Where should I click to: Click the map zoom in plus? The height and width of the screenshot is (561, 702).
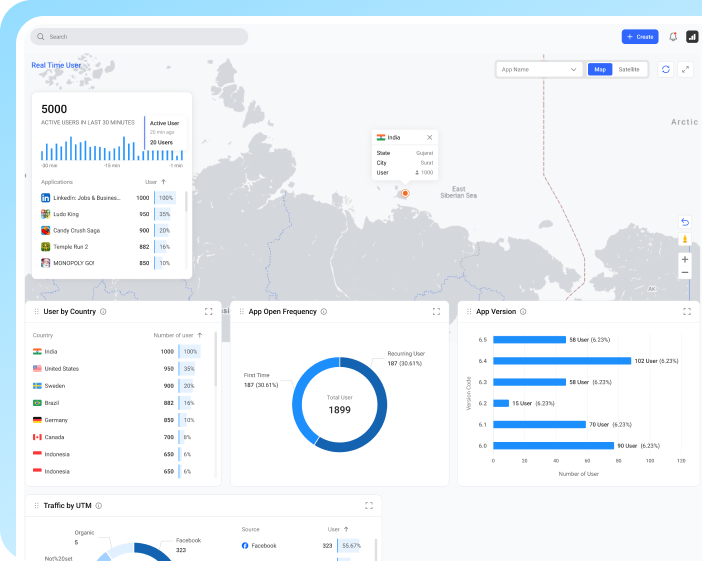click(685, 259)
